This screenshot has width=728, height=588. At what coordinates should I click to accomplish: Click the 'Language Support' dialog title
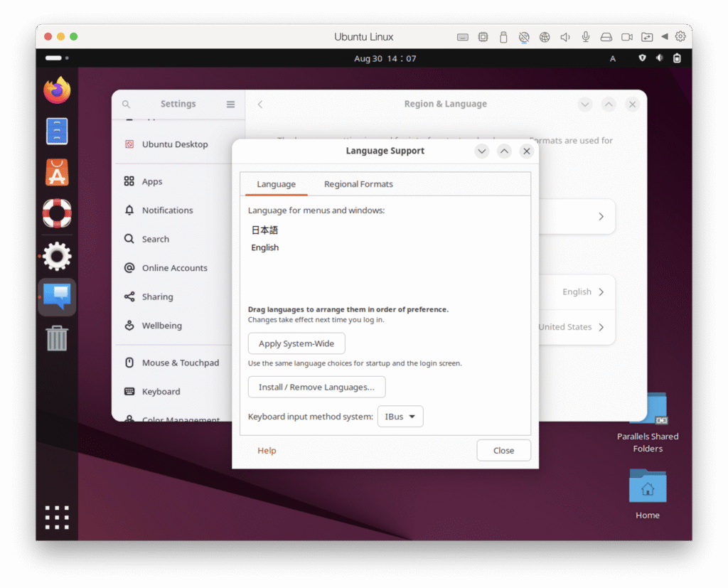tap(385, 151)
